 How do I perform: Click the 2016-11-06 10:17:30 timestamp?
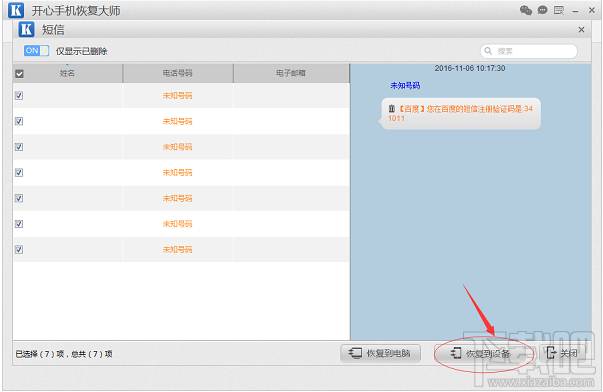[470, 68]
